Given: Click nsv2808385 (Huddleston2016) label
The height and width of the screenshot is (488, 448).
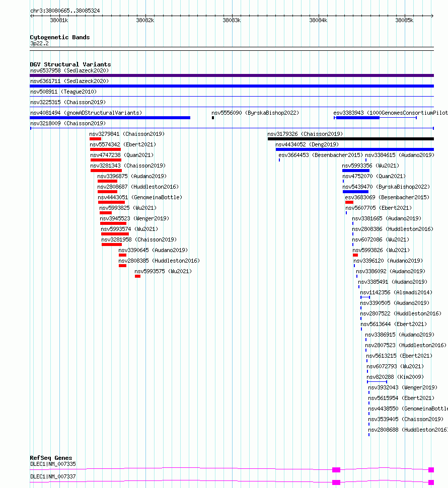Looking at the screenshot, I should 160,261.
